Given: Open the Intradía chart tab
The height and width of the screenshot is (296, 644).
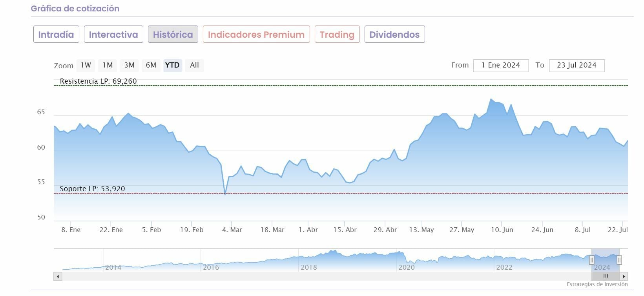Looking at the screenshot, I should (56, 35).
